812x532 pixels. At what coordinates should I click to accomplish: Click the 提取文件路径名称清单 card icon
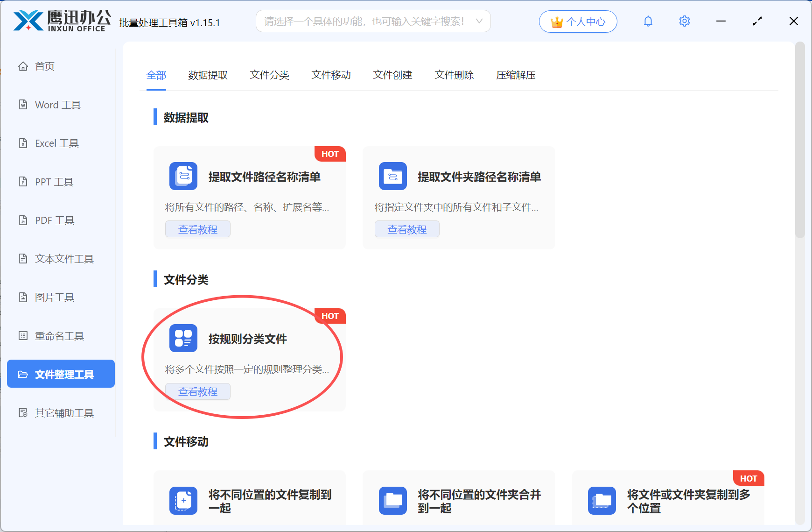[x=183, y=176]
